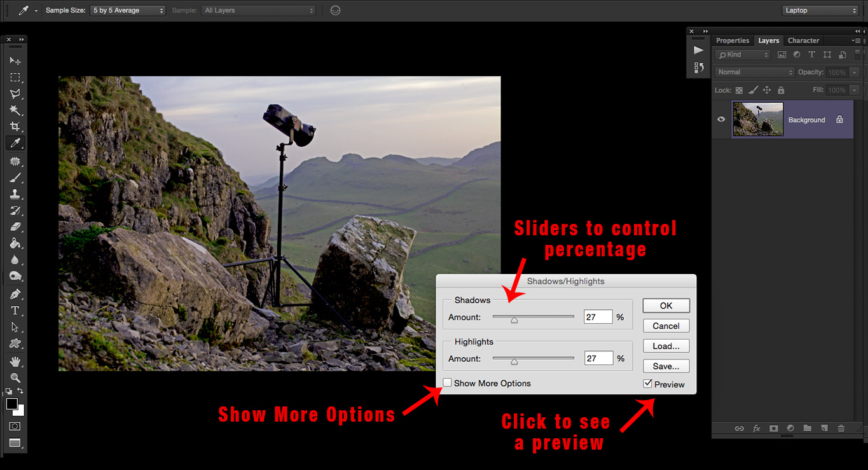Click the Create new group folder icon
Screen dimensions: 868x470
pyautogui.click(x=808, y=429)
